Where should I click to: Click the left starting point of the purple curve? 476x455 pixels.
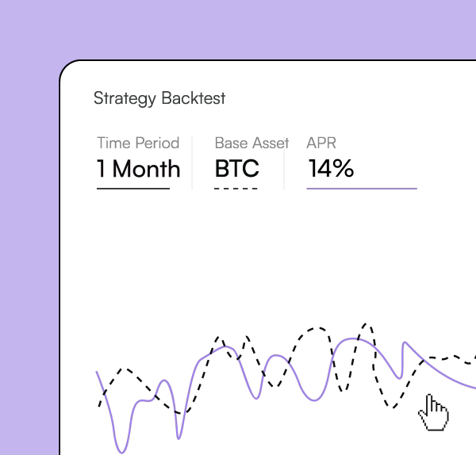pos(98,372)
